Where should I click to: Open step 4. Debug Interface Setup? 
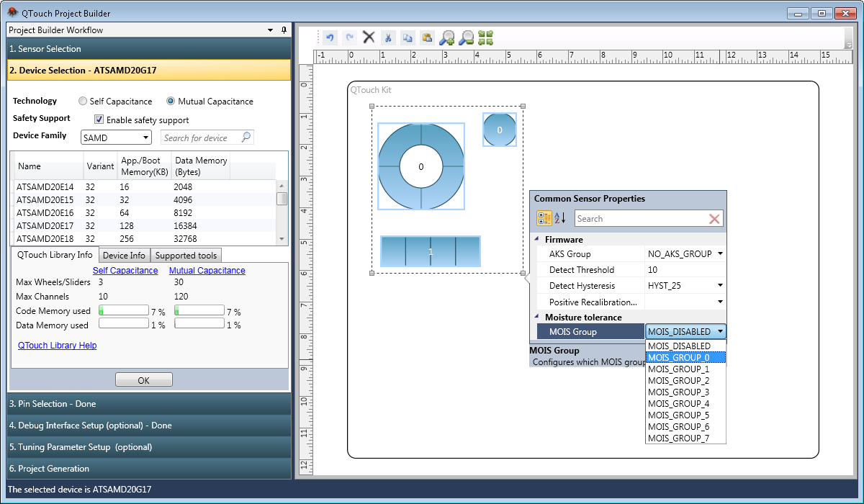[149, 426]
